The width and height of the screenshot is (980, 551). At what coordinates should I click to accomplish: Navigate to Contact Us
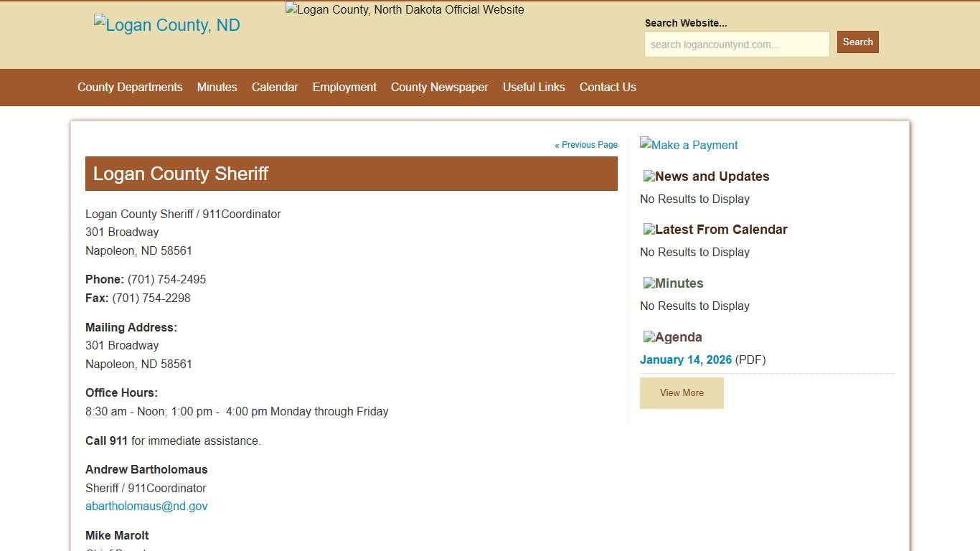[x=608, y=87]
